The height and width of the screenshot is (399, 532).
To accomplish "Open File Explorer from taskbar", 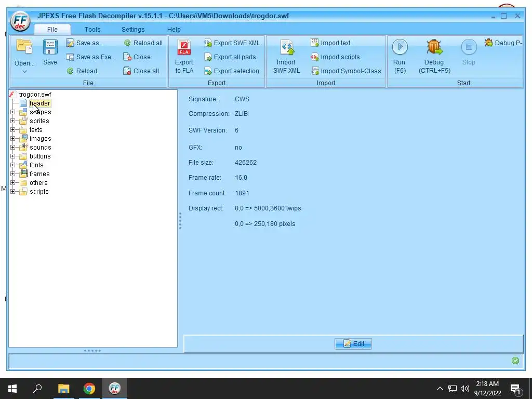I will pos(63,389).
